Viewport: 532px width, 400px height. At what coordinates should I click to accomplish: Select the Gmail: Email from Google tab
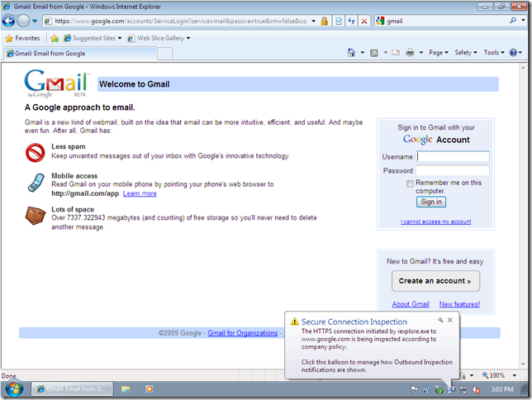coord(80,54)
